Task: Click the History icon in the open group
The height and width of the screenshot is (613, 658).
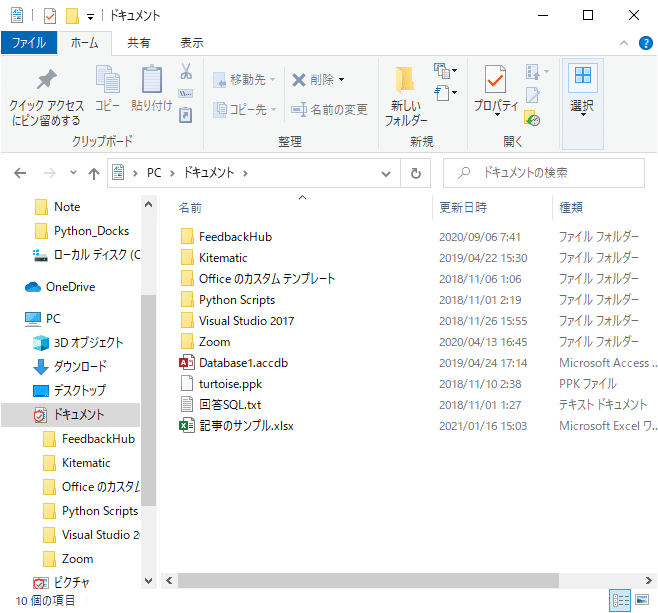Action: 532,118
